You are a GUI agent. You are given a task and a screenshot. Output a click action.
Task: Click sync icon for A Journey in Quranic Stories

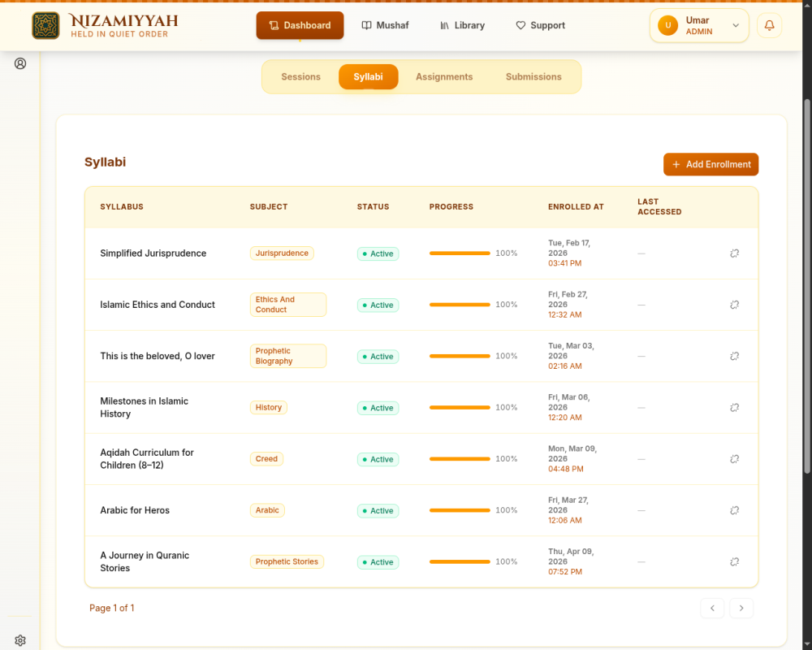click(734, 562)
